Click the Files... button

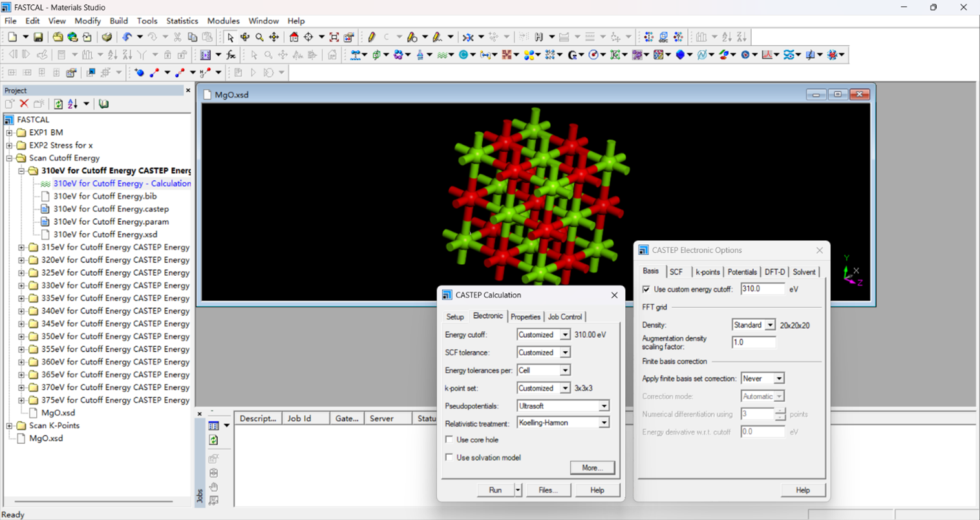548,490
